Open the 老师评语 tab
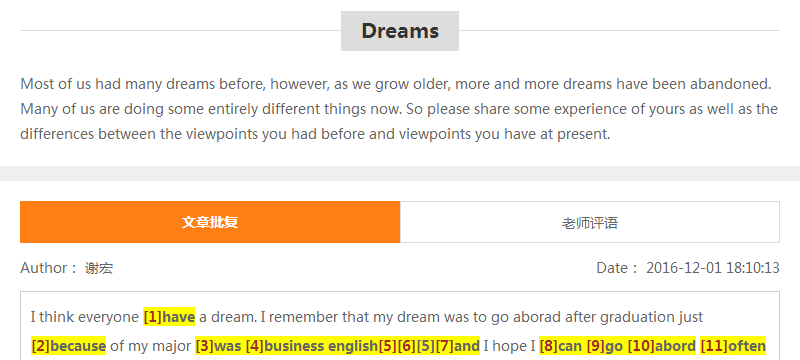Image resolution: width=800 pixels, height=360 pixels. tap(590, 222)
